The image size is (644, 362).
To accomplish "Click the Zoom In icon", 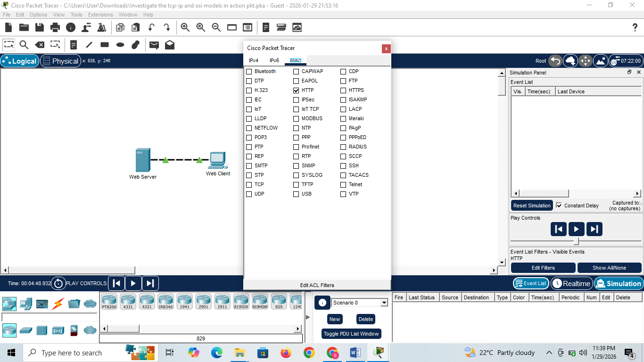I will click(x=185, y=27).
